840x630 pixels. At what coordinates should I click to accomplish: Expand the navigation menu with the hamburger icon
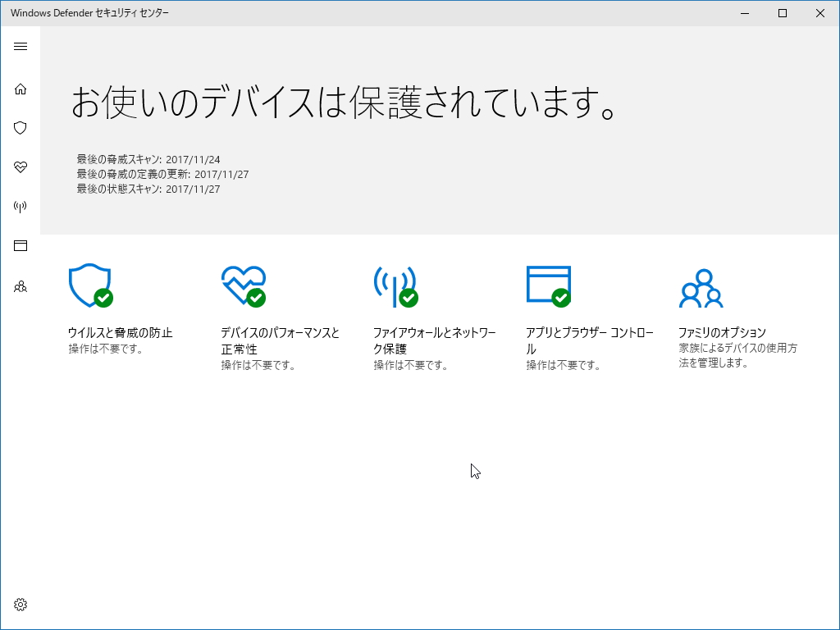pyautogui.click(x=21, y=46)
